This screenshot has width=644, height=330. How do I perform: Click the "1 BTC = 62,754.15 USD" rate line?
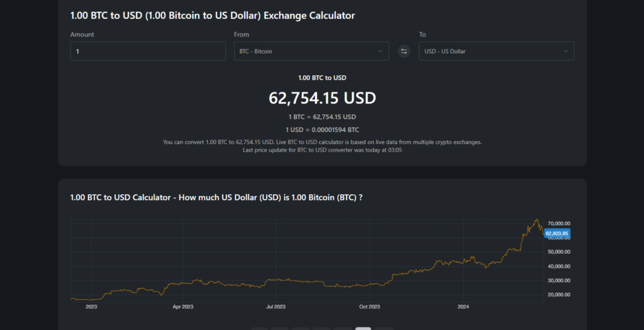click(x=322, y=117)
